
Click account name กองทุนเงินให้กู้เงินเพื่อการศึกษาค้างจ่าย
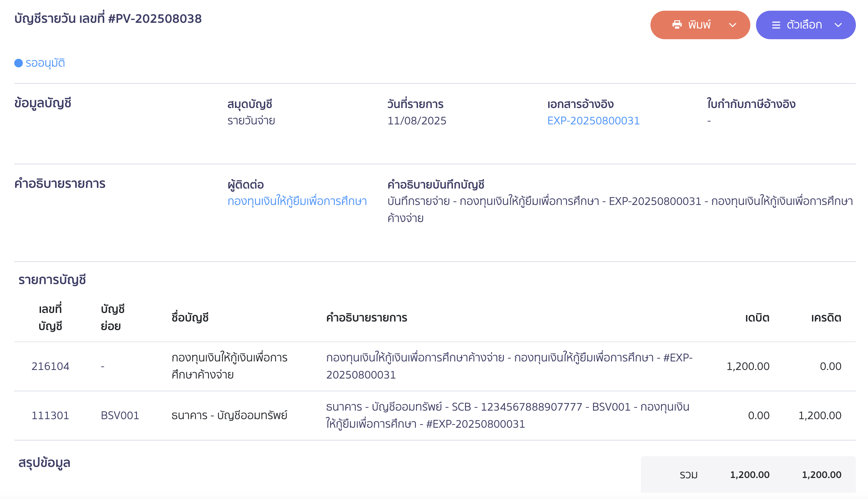[x=229, y=366]
